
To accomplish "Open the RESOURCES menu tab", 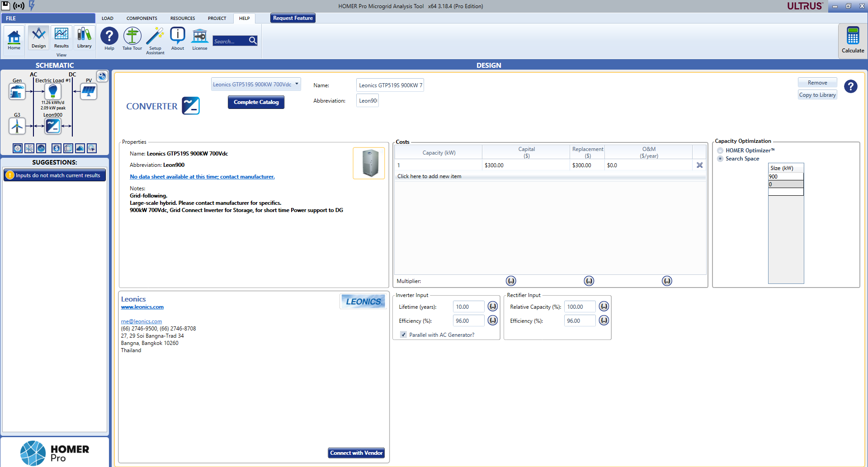I will [x=183, y=19].
